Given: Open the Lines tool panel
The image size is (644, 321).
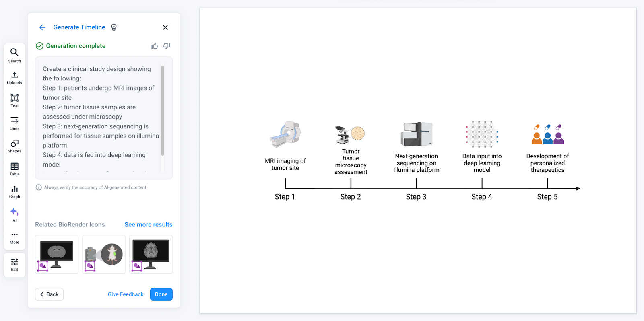Looking at the screenshot, I should click(14, 123).
